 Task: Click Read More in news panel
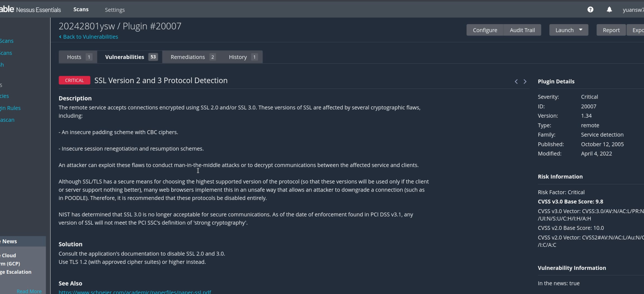tap(29, 291)
